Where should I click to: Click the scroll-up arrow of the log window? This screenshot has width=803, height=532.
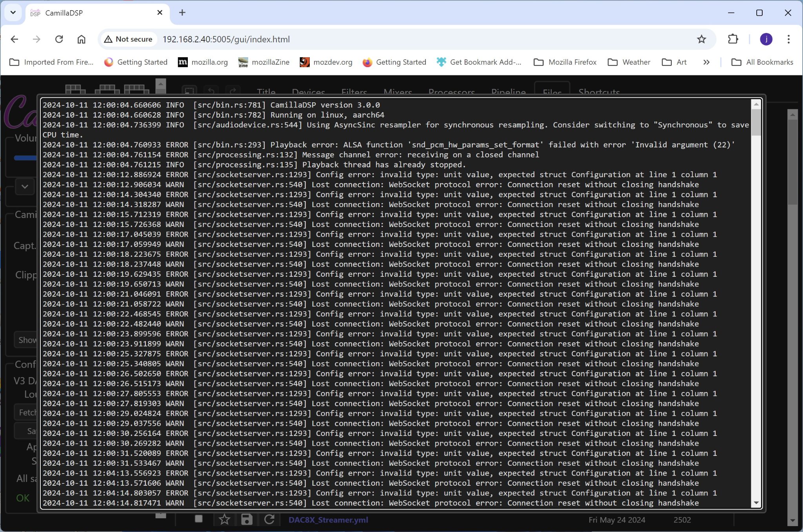[756, 104]
